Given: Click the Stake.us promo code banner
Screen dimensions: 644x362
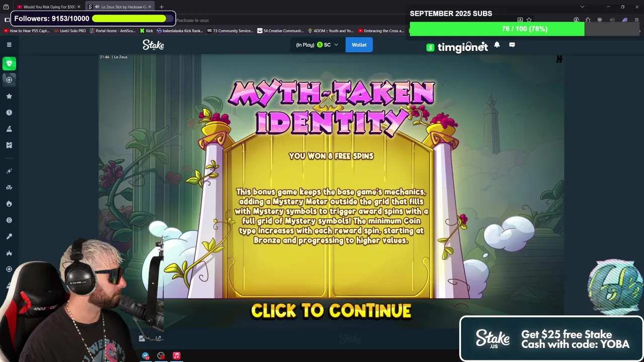Looking at the screenshot, I should tap(551, 339).
